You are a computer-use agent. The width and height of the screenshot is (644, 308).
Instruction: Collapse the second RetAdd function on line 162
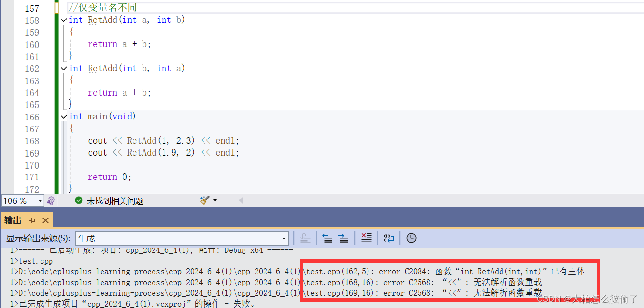coord(64,69)
